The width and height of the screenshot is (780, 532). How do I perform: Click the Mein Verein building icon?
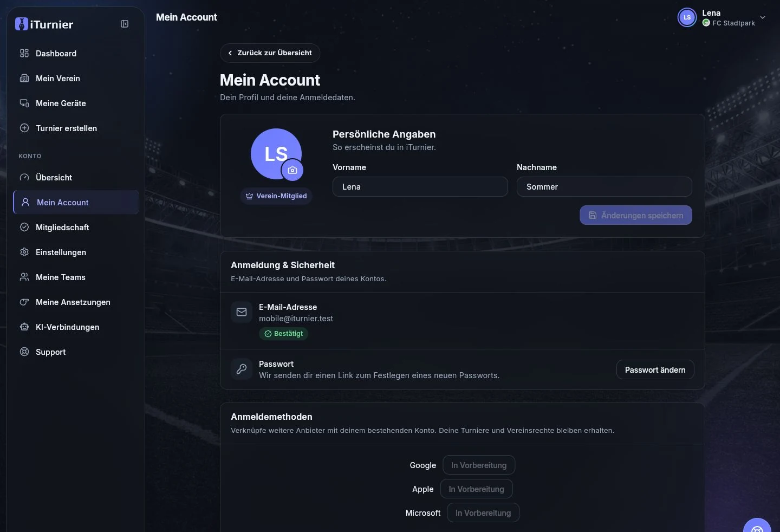coord(24,78)
